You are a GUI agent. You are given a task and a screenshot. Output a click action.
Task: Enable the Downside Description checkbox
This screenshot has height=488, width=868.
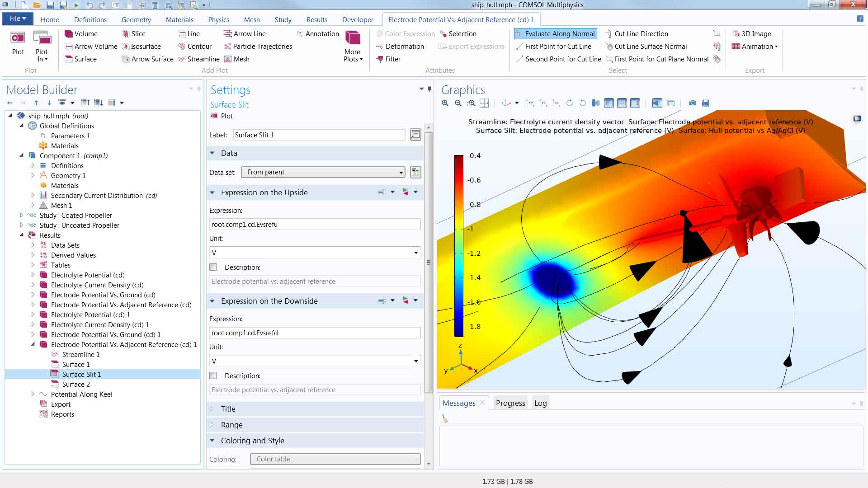[213, 376]
